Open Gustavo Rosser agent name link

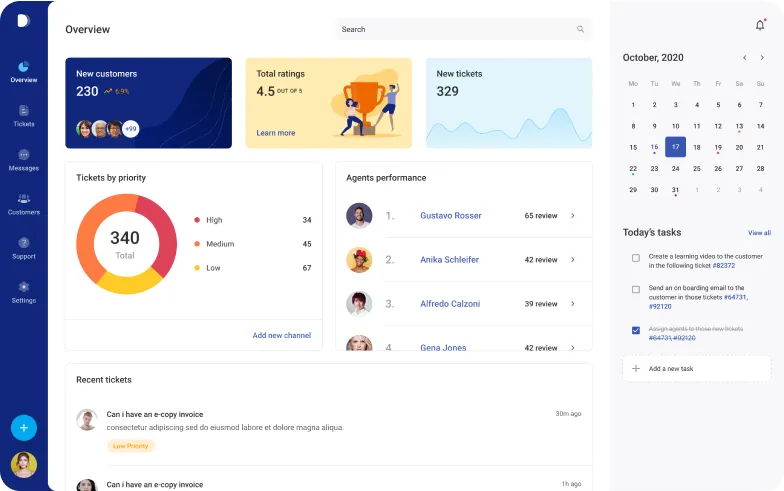pyautogui.click(x=450, y=216)
